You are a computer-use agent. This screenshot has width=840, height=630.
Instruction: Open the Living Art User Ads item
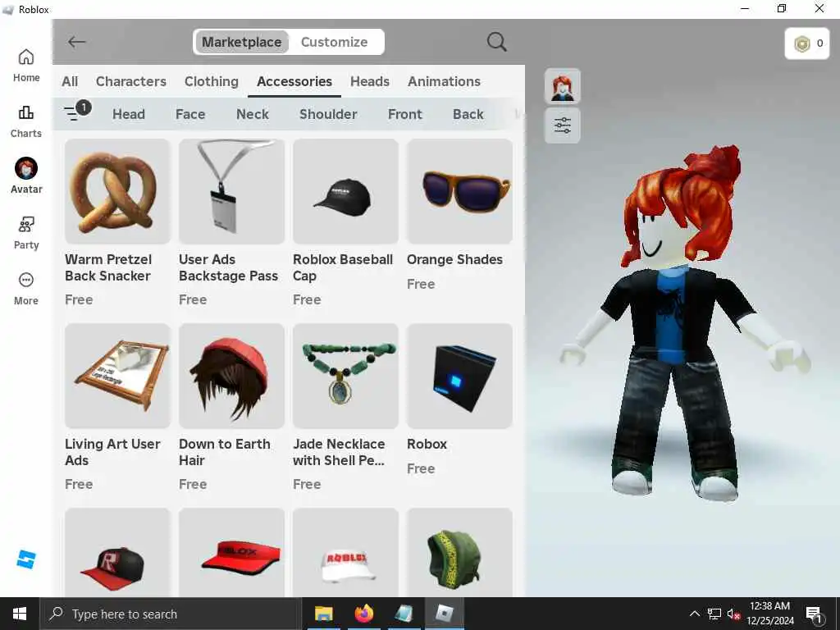117,376
